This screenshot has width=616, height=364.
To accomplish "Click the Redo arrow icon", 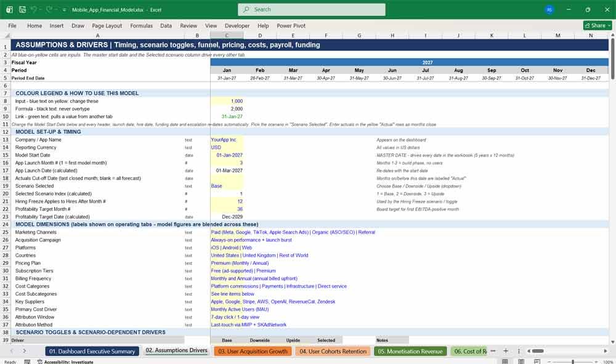I will (49, 9).
